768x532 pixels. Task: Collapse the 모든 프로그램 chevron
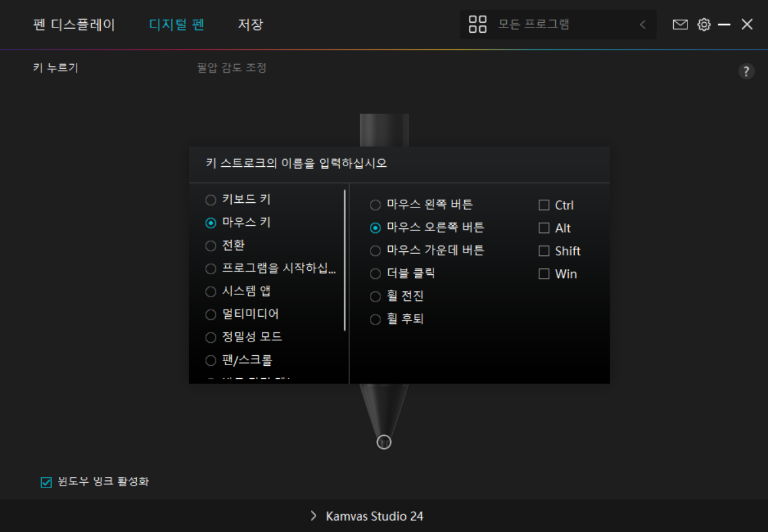[642, 24]
